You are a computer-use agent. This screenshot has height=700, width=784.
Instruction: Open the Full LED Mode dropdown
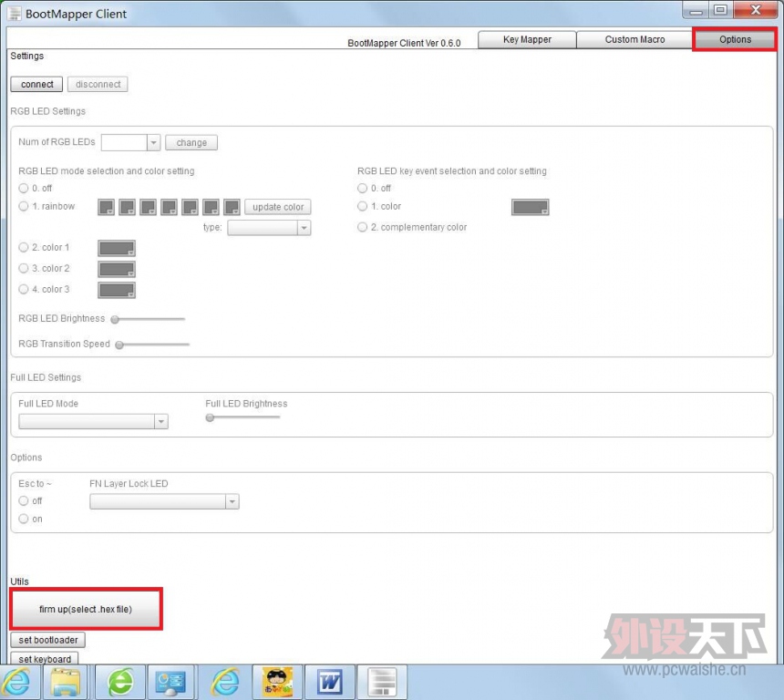pos(160,422)
